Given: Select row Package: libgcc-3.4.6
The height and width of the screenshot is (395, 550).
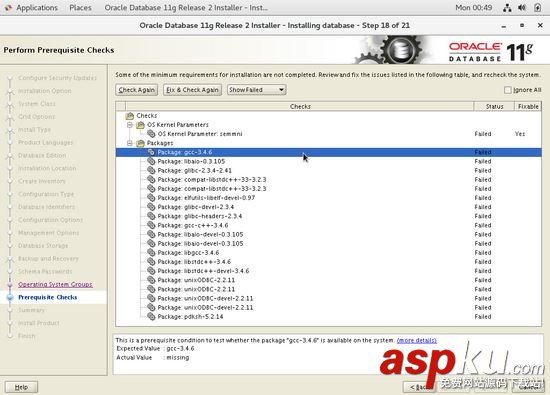Looking at the screenshot, I should pyautogui.click(x=328, y=252).
